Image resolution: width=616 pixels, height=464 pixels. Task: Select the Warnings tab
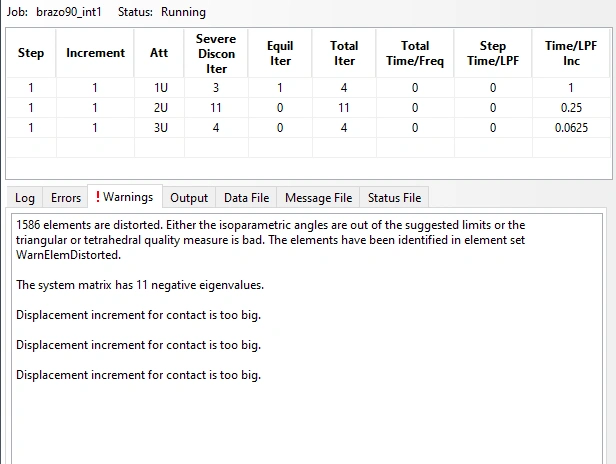tap(125, 196)
